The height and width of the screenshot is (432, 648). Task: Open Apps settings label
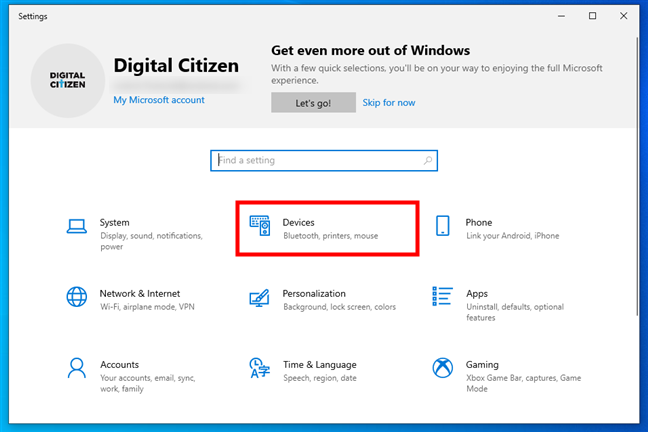click(x=477, y=294)
